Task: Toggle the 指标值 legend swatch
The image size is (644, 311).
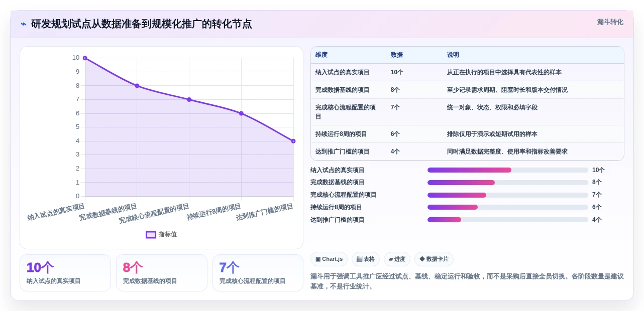Action: click(x=151, y=234)
